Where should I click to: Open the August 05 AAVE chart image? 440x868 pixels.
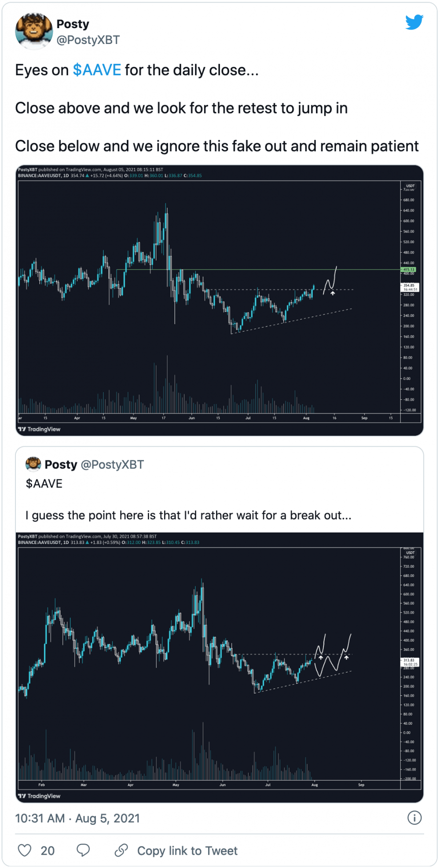[220, 300]
